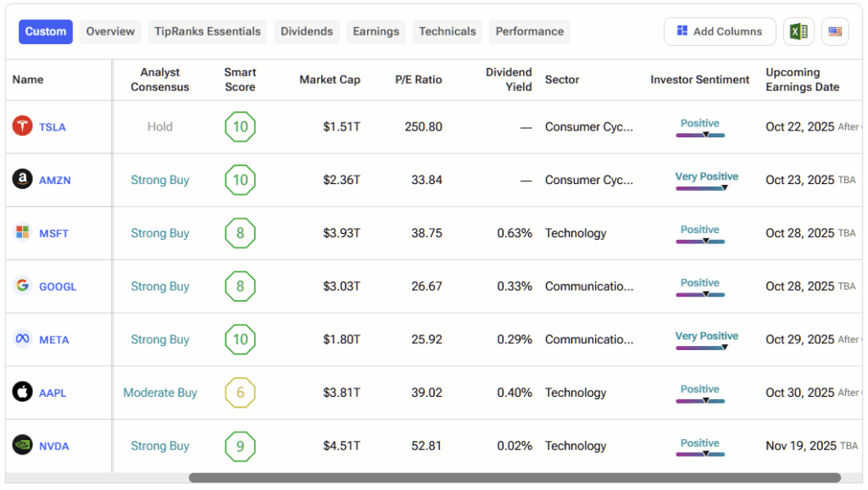
Task: Click the horizontal scrollbar at bottom
Action: 514,478
